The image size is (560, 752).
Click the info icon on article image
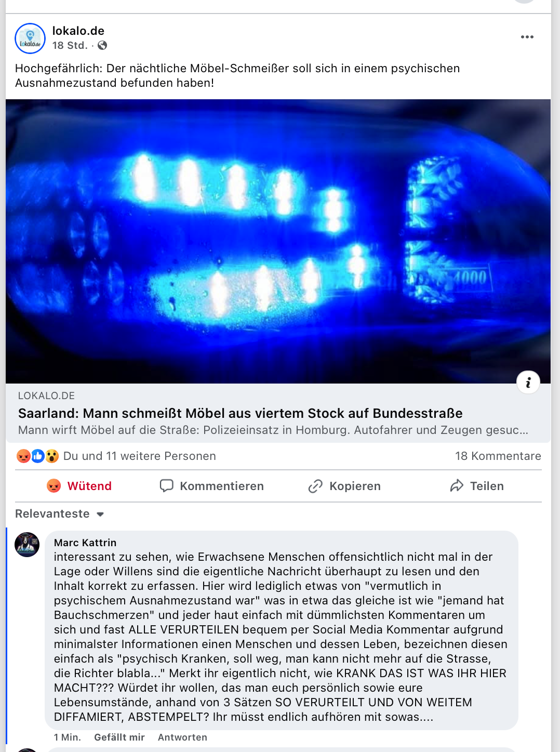click(528, 383)
